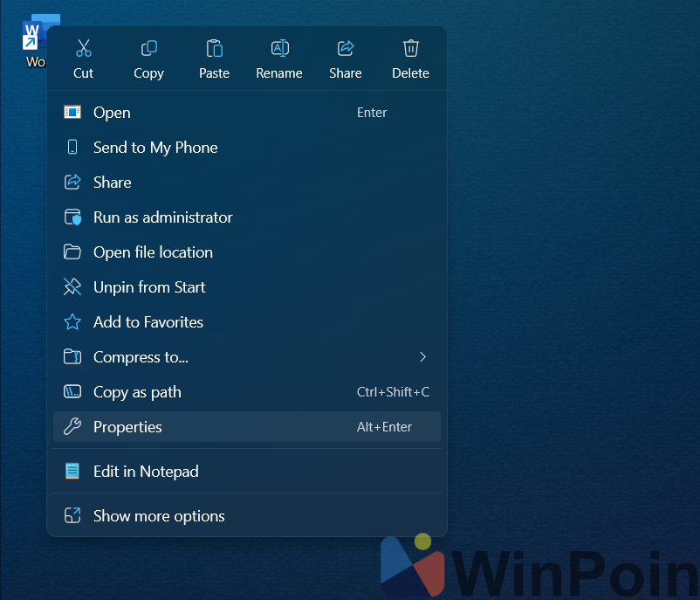Click the shield icon for Run as administrator
This screenshot has height=600, width=700.
72,217
